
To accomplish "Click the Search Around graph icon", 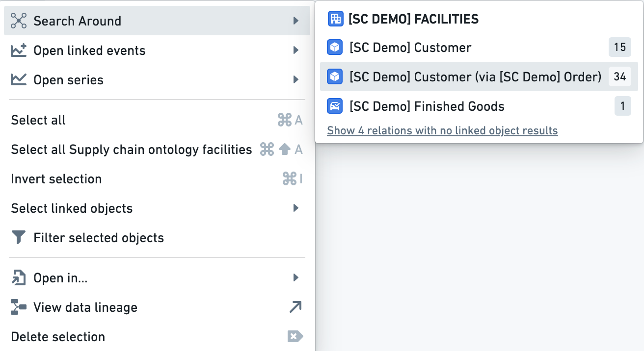I will [19, 21].
